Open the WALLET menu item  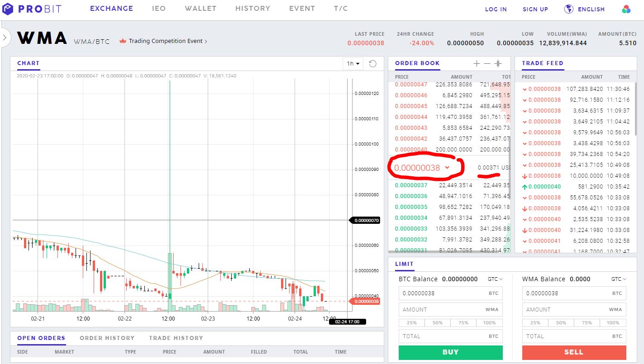(x=200, y=8)
